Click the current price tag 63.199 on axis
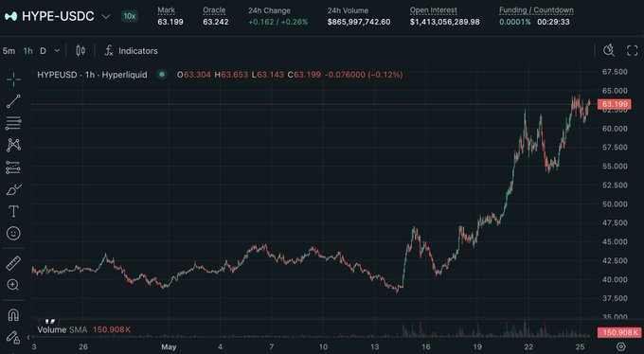 tap(614, 104)
